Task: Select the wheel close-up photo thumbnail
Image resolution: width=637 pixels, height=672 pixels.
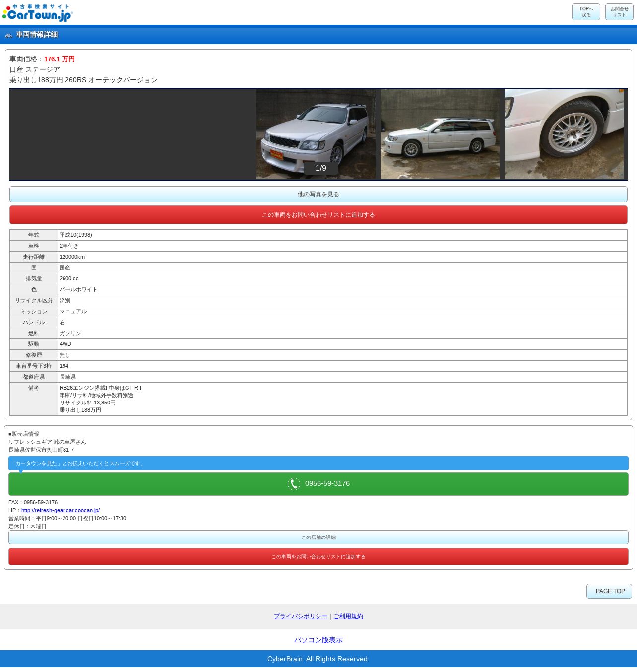Action: pyautogui.click(x=564, y=134)
